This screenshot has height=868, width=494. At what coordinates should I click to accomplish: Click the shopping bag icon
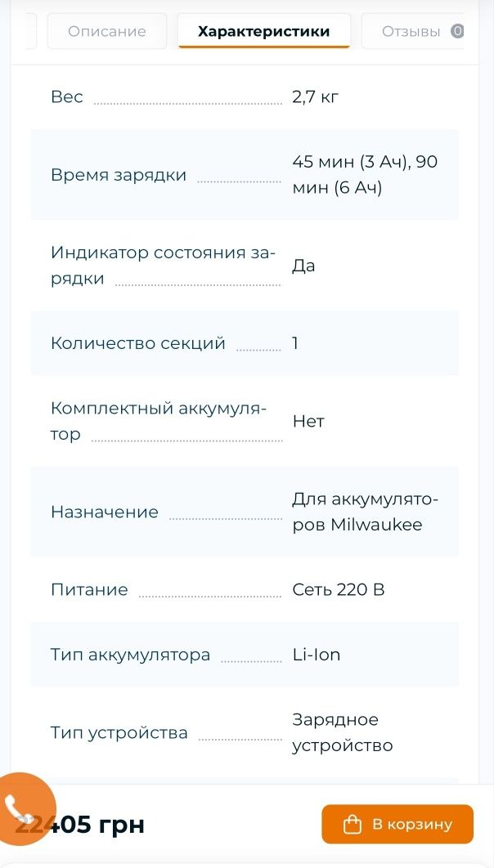click(353, 825)
